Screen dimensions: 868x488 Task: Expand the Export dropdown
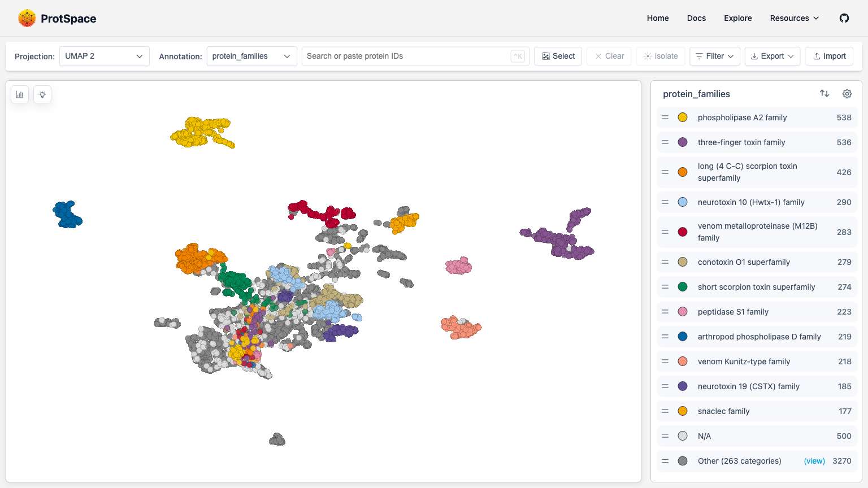pyautogui.click(x=772, y=56)
